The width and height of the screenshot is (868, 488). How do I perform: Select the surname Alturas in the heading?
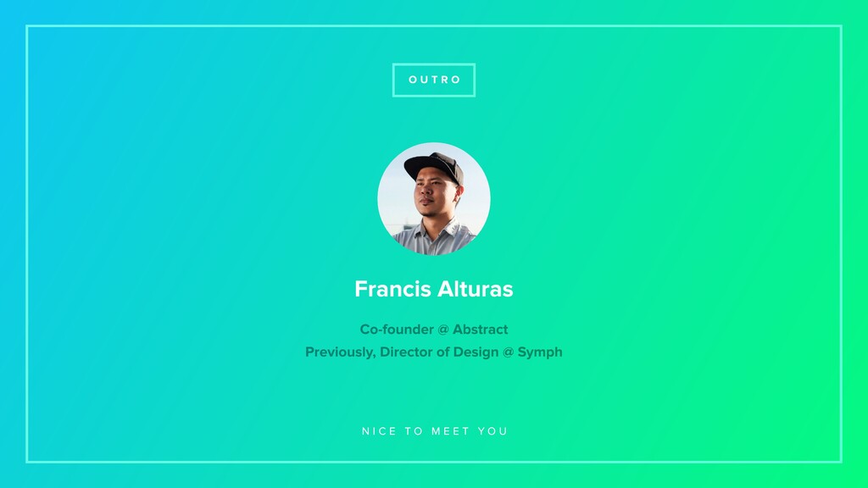point(476,289)
